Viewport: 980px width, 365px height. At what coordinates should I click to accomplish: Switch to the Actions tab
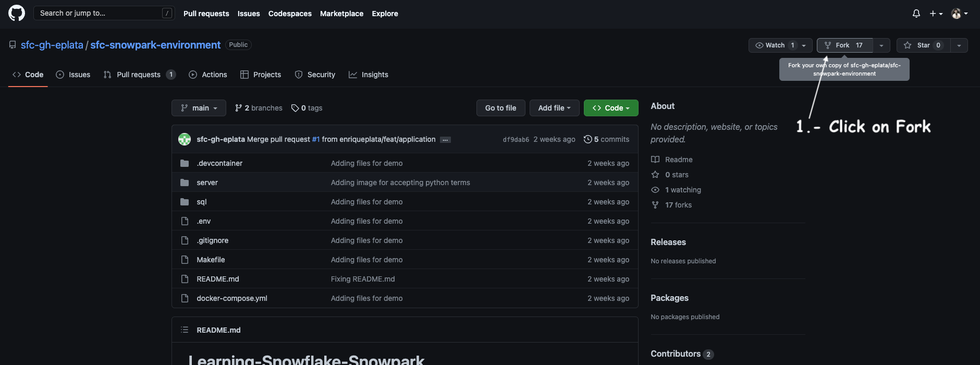coord(208,75)
